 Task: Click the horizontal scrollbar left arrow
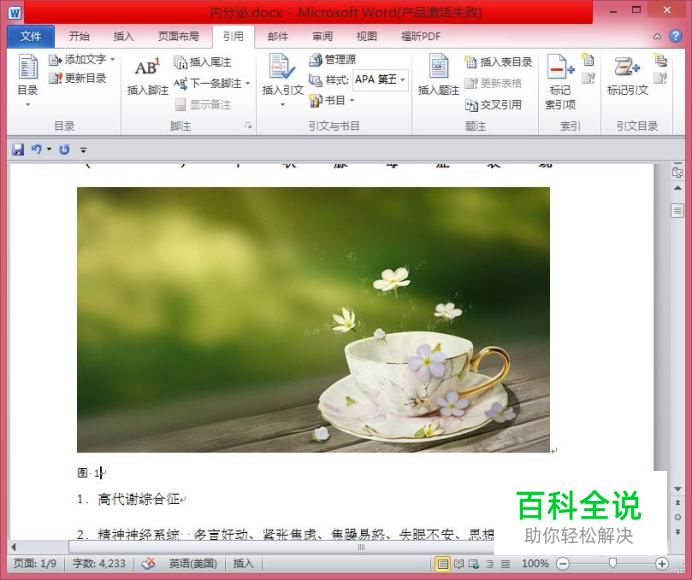(x=13, y=547)
